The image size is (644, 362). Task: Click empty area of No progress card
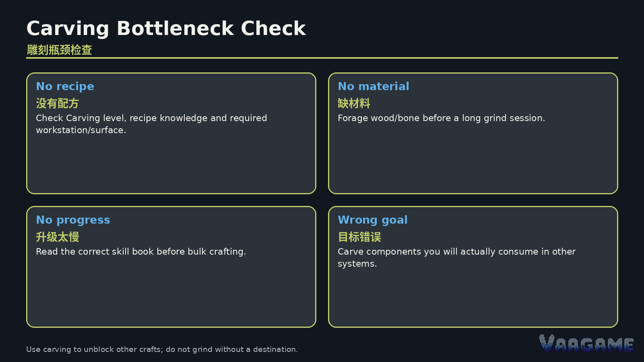[x=171, y=294]
